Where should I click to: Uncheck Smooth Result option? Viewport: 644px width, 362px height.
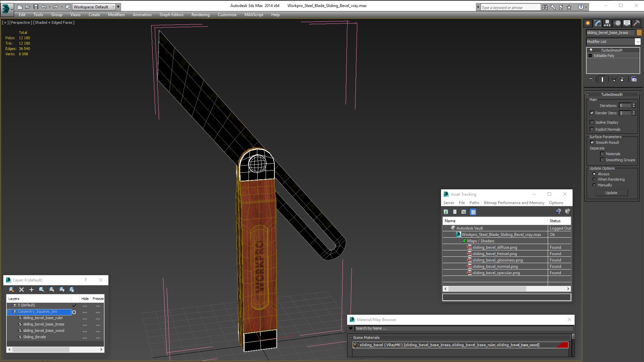click(592, 142)
